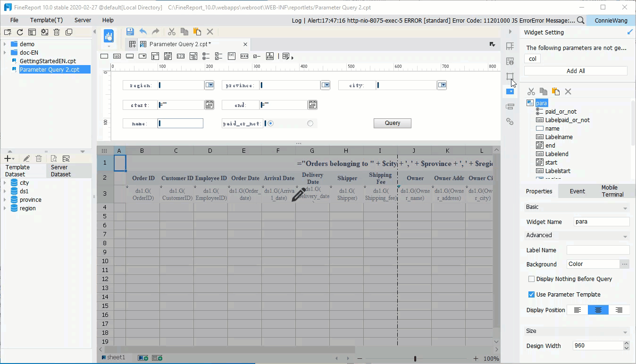
Task: Select the Number widget tool (123 icon)
Action: click(x=181, y=56)
